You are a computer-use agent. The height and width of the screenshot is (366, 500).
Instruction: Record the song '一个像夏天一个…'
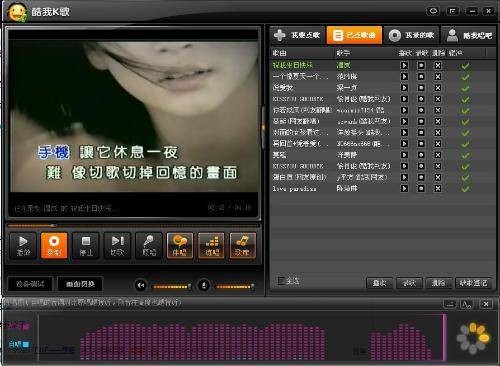click(421, 77)
